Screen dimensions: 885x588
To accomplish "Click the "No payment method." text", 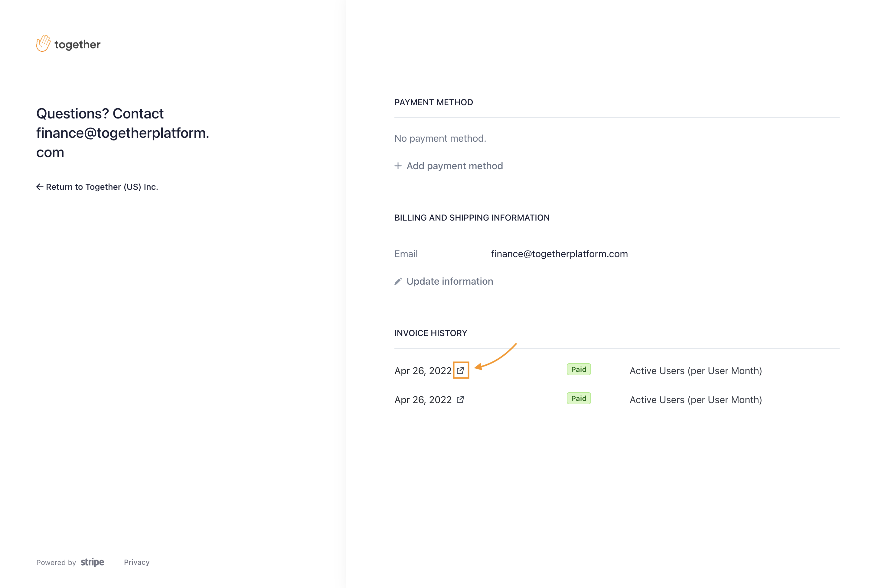I will [440, 138].
